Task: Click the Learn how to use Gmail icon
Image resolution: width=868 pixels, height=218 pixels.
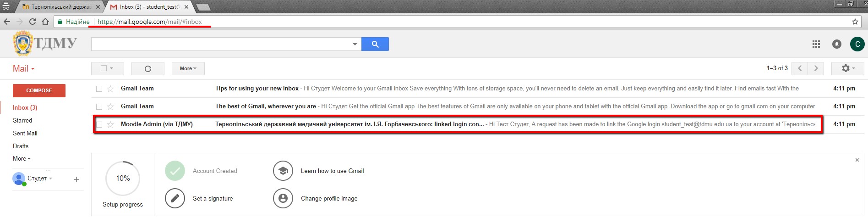Action: [x=283, y=171]
